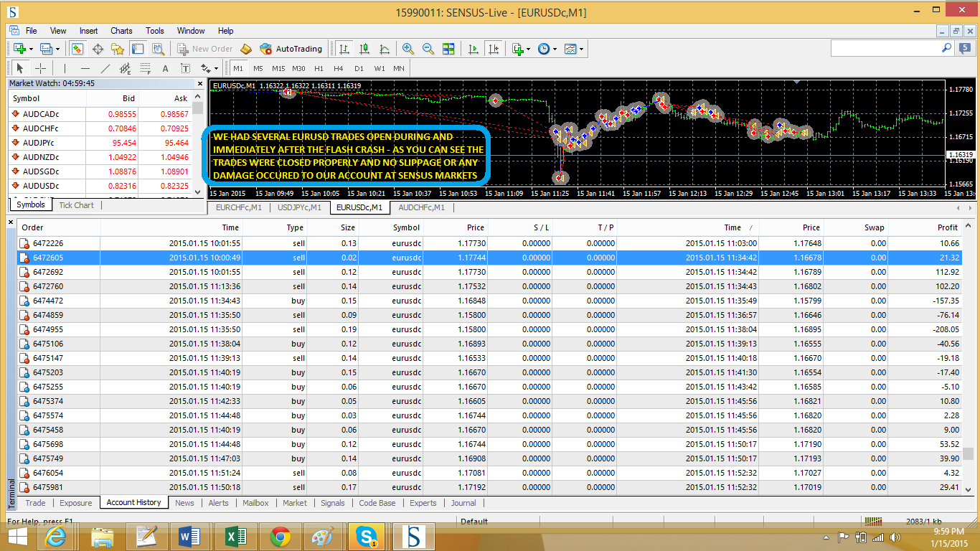
Task: Expand the New Chart dropdown arrow
Action: [30, 49]
